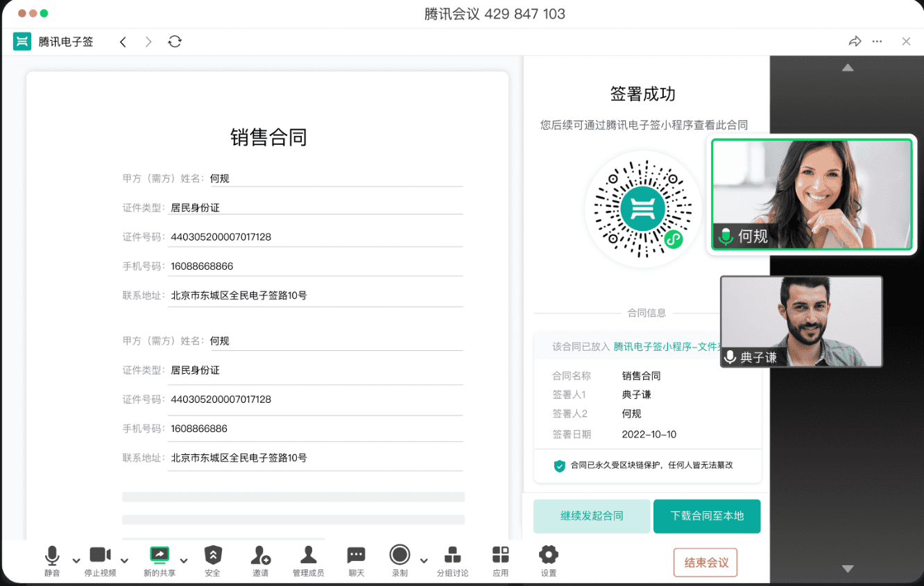
Task: Go back with the left chevron arrow
Action: coord(123,42)
